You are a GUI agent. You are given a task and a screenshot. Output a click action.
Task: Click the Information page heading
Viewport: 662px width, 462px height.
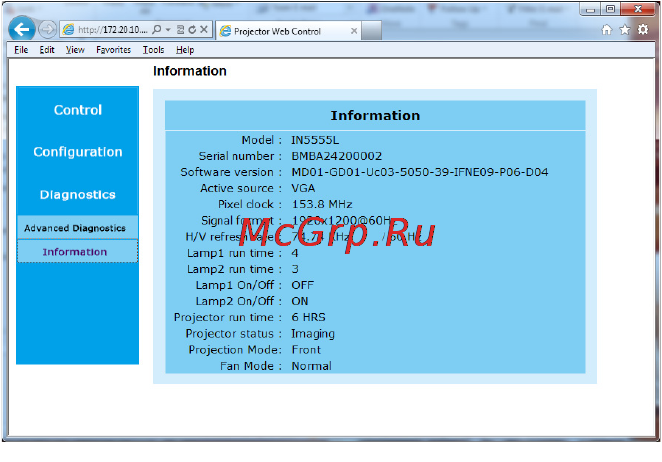pos(190,71)
